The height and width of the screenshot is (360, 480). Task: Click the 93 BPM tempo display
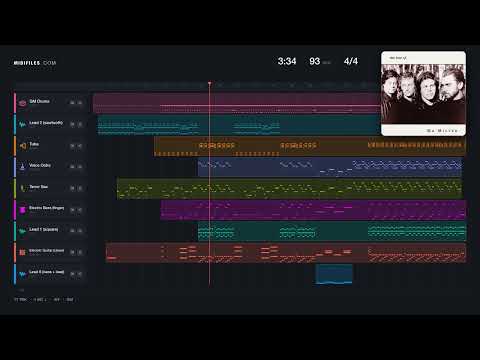tap(320, 61)
